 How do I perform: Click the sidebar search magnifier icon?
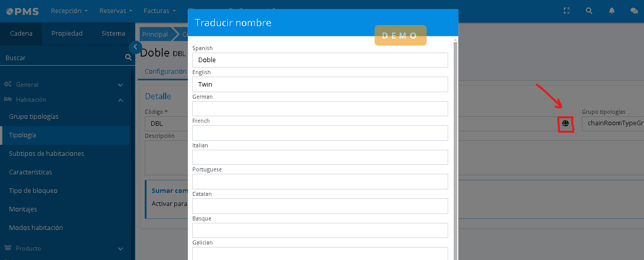pyautogui.click(x=128, y=58)
